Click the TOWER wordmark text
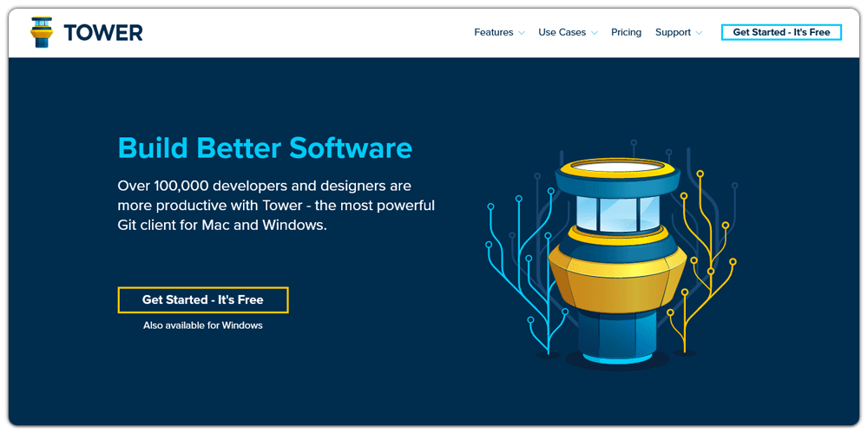 pos(102,33)
